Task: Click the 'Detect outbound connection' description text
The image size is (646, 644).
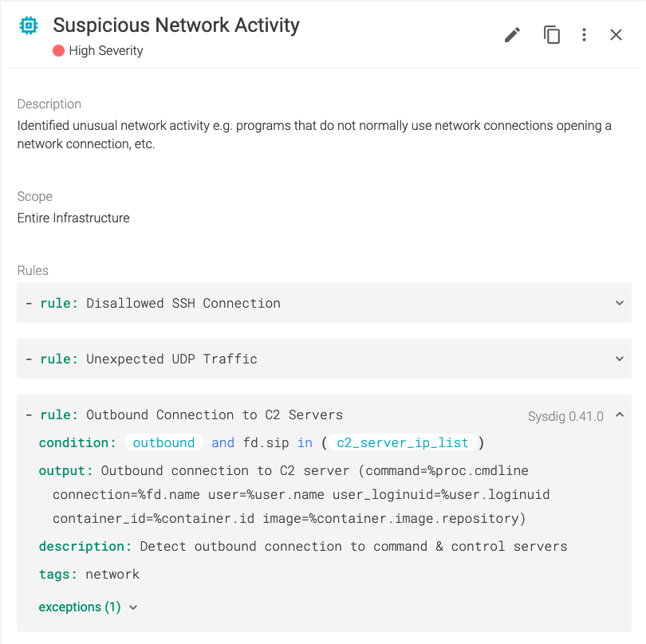Action: click(x=353, y=547)
